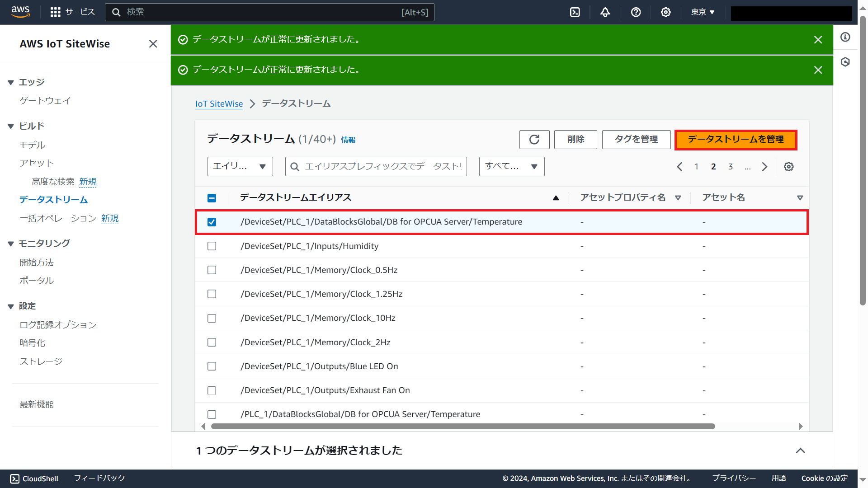Open the 東京 region selector

tap(702, 12)
